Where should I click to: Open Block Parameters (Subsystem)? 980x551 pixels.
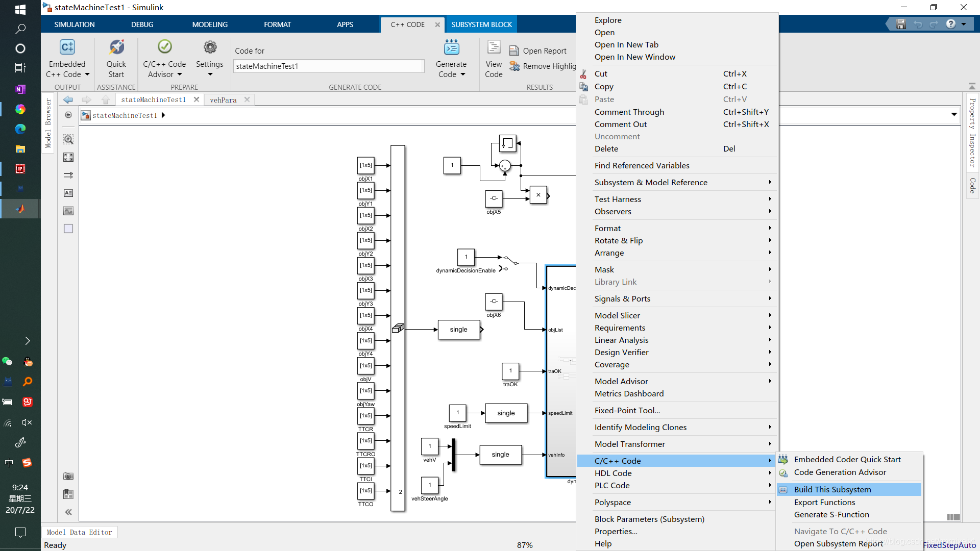[x=677, y=519]
